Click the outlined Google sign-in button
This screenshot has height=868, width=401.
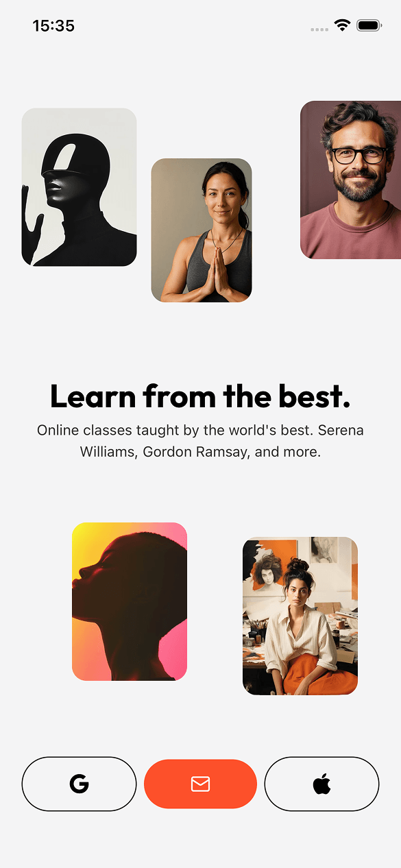coord(80,784)
